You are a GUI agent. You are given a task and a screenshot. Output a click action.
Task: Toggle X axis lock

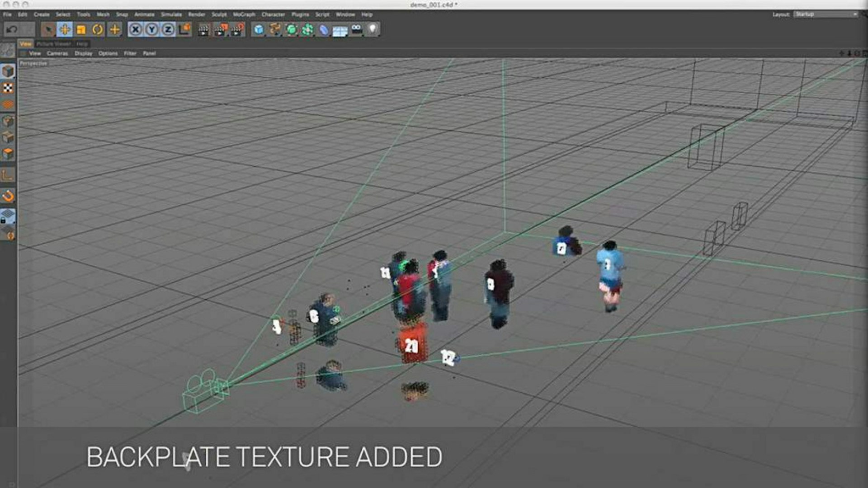135,30
